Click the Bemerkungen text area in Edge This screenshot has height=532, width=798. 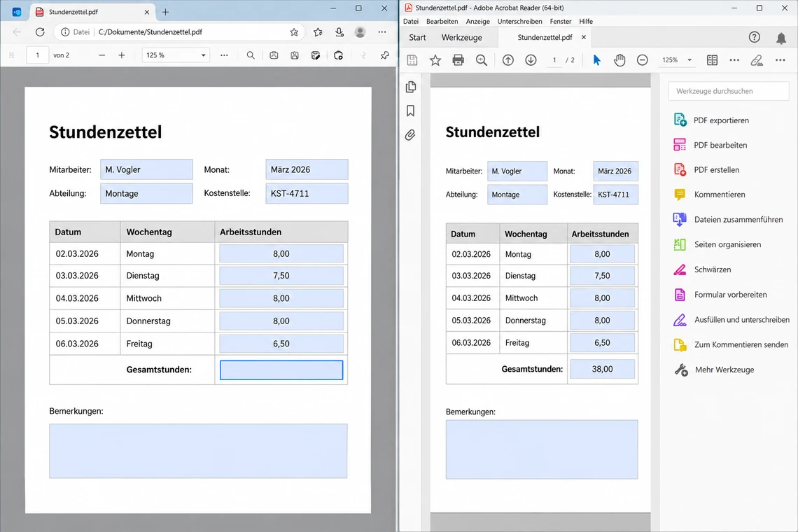(x=199, y=451)
